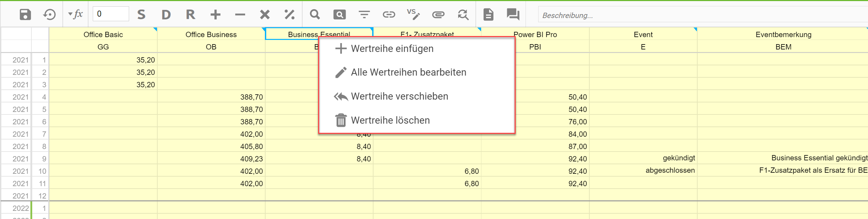Open the fx formula dropdown
The image size is (868, 219).
[75, 14]
